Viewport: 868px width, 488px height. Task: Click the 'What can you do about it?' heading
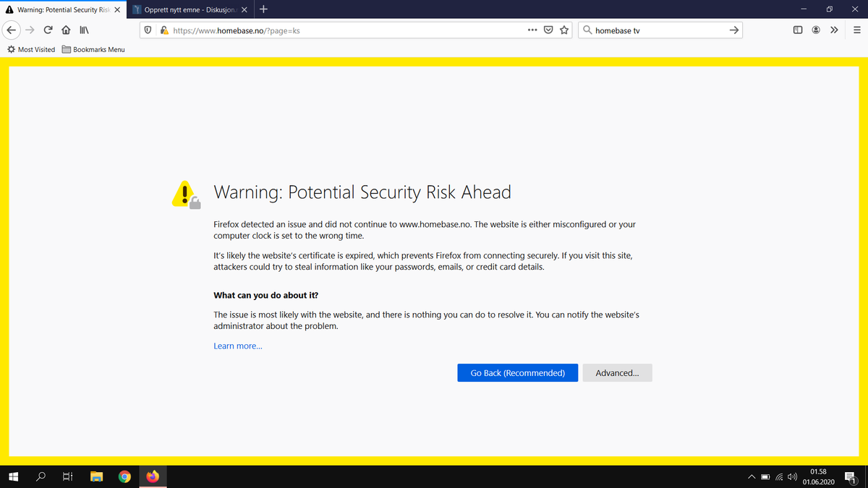[265, 296]
